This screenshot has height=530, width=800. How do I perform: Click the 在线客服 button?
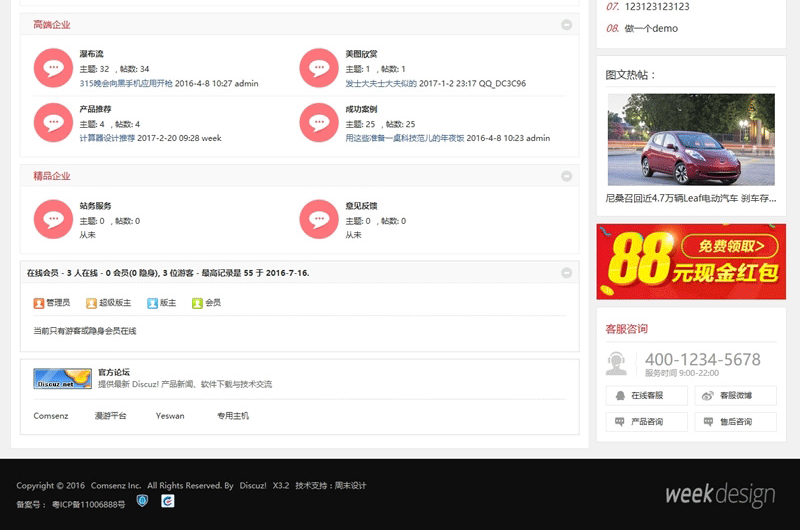point(646,395)
